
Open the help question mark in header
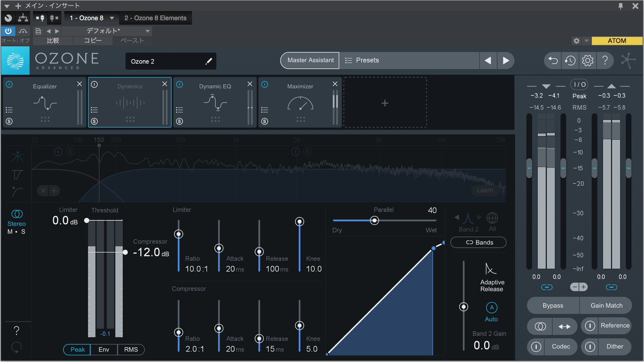tap(605, 60)
